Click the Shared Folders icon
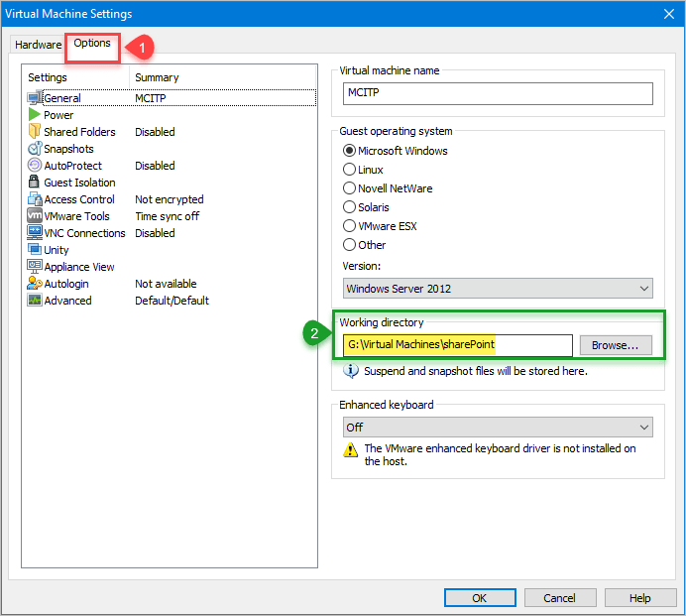 point(35,132)
